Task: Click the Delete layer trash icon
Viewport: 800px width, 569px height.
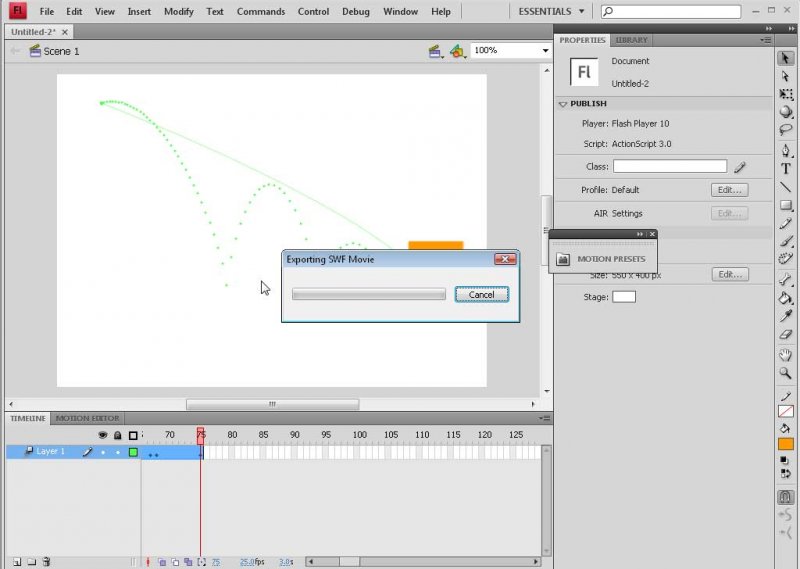Action: [46, 562]
